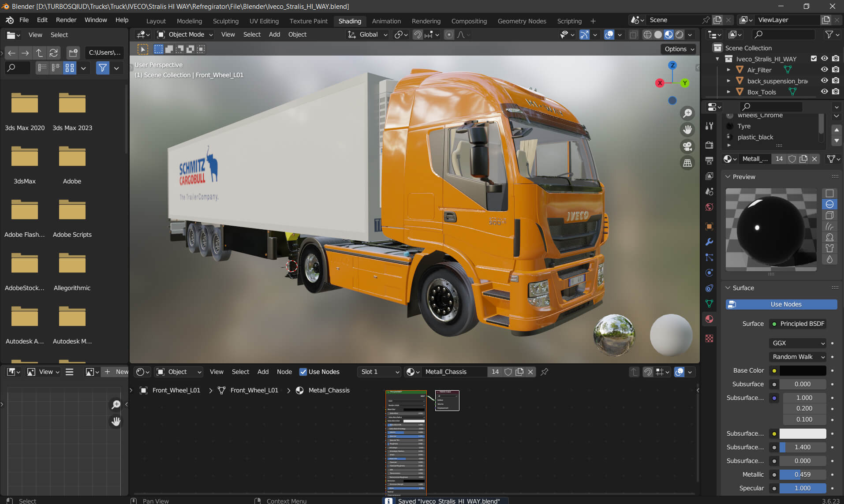This screenshot has width=844, height=504.
Task: Click the Use Nodes button in Surface panel
Action: pos(781,304)
